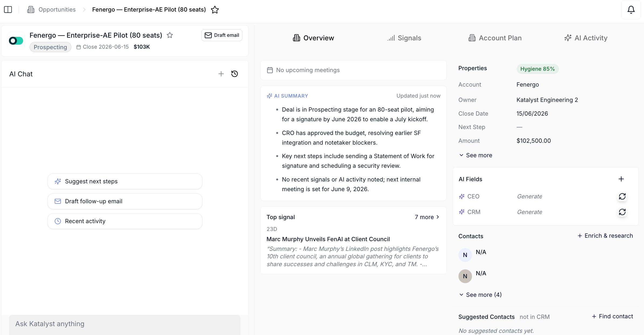Regenerate the CRM AI field

[x=622, y=212]
